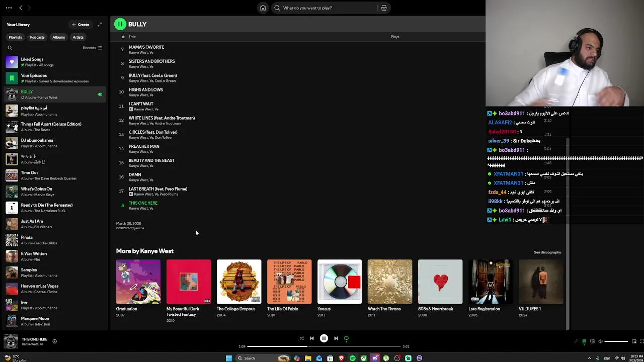644x362 pixels.
Task: Filter library by Podcasts
Action: tap(37, 37)
